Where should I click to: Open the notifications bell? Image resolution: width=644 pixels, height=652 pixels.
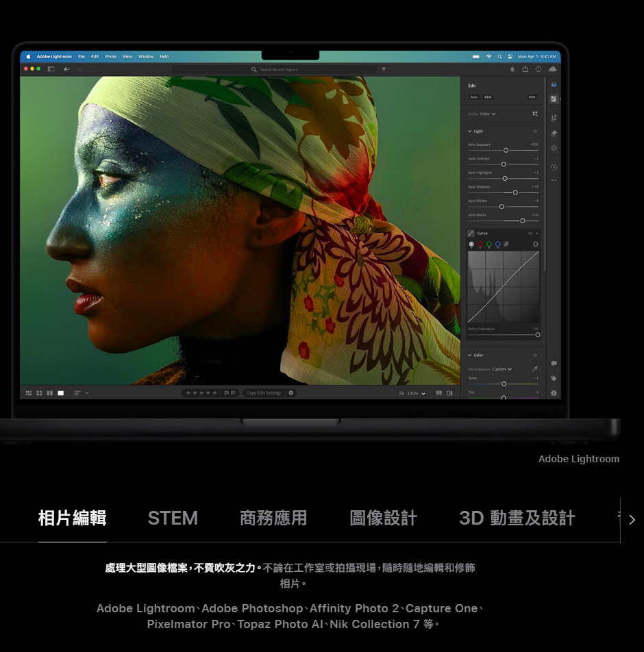pyautogui.click(x=512, y=69)
